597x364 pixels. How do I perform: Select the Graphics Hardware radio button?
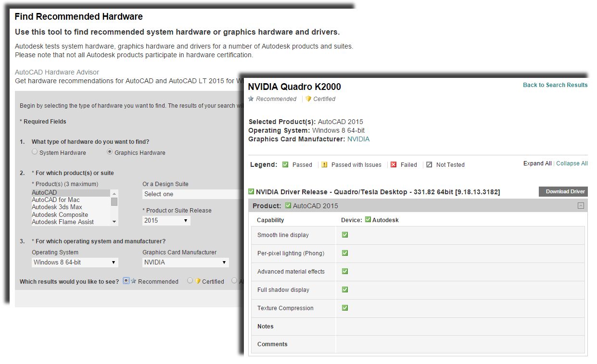tap(110, 152)
